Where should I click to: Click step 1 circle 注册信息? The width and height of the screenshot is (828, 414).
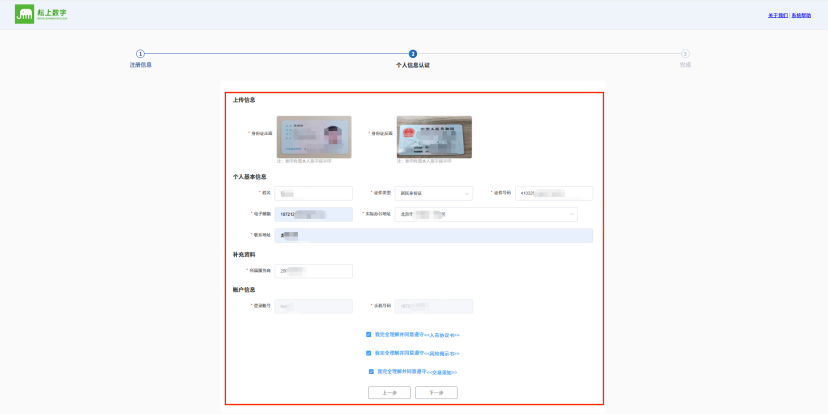140,54
